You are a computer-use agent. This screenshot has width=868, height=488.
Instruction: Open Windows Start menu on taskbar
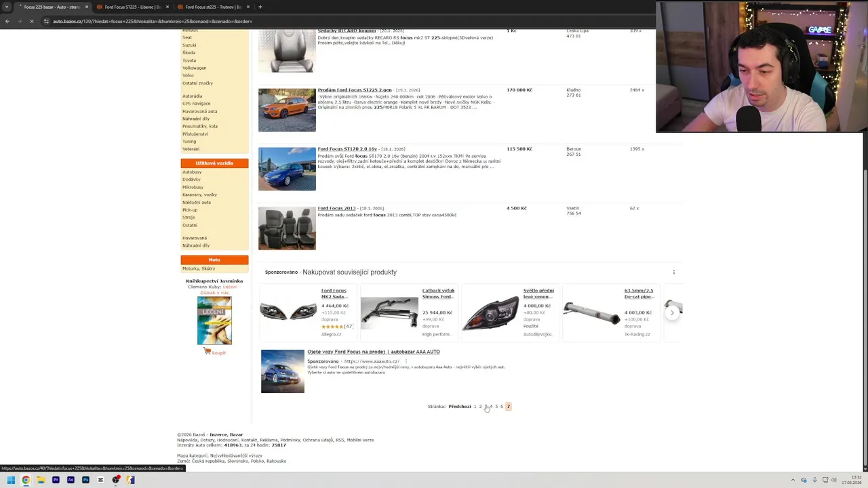pyautogui.click(x=11, y=480)
